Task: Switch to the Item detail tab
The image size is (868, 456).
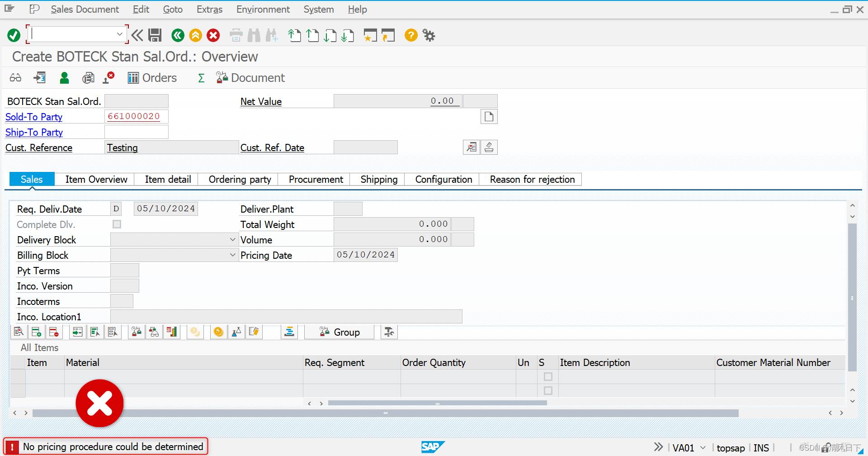Action: click(168, 179)
